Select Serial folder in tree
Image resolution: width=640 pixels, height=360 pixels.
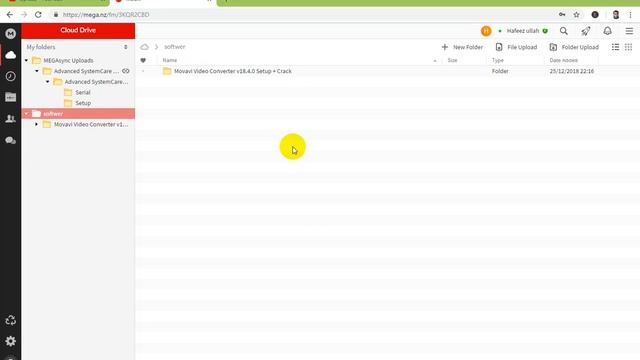[83, 92]
